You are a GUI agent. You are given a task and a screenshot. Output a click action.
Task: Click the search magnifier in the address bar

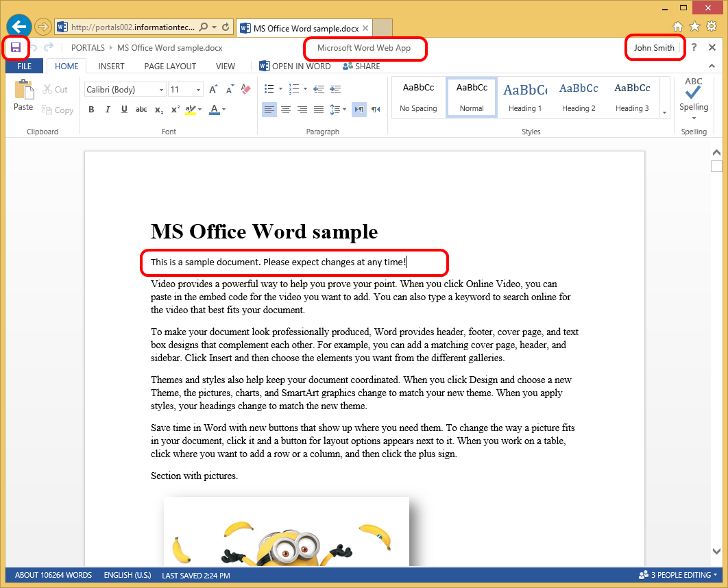coord(204,27)
